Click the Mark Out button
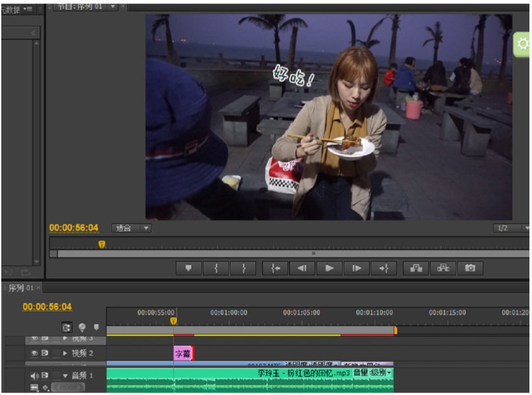Screen dimensions: 532x395 click(x=243, y=268)
